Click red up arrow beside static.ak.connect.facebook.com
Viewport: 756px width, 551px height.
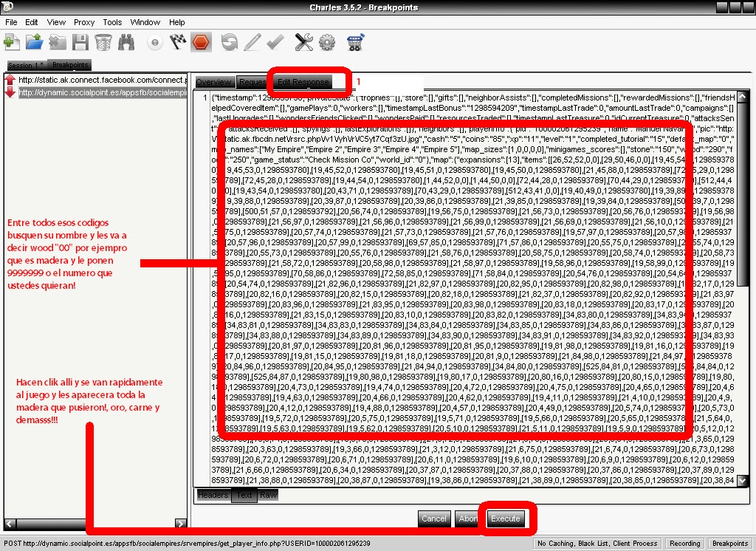10,80
